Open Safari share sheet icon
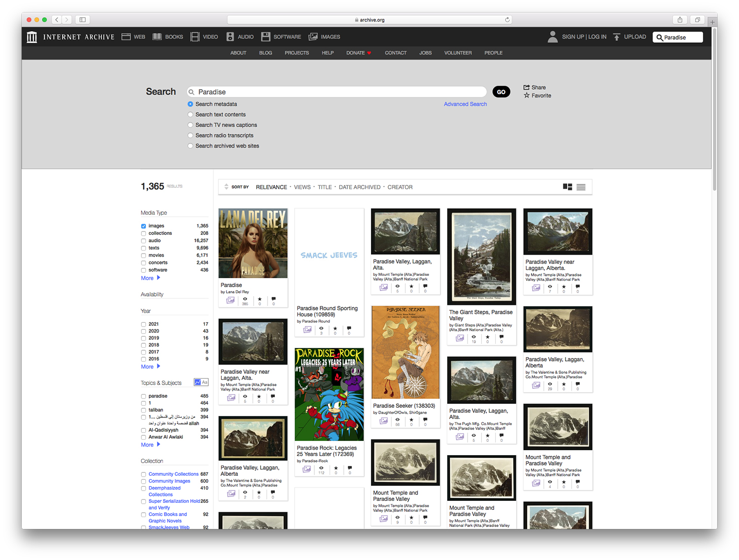Viewport: 739px width, 560px height. (x=680, y=20)
